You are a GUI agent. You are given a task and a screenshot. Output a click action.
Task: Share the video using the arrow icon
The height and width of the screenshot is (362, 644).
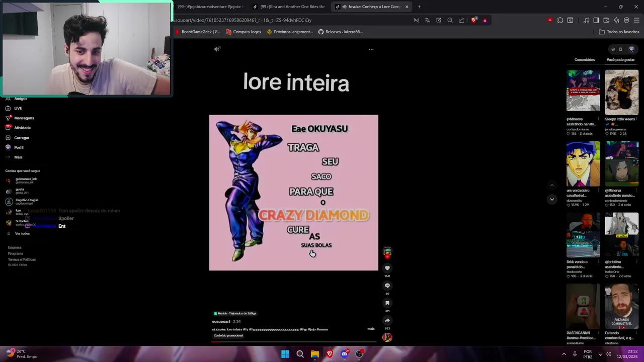pos(387,320)
